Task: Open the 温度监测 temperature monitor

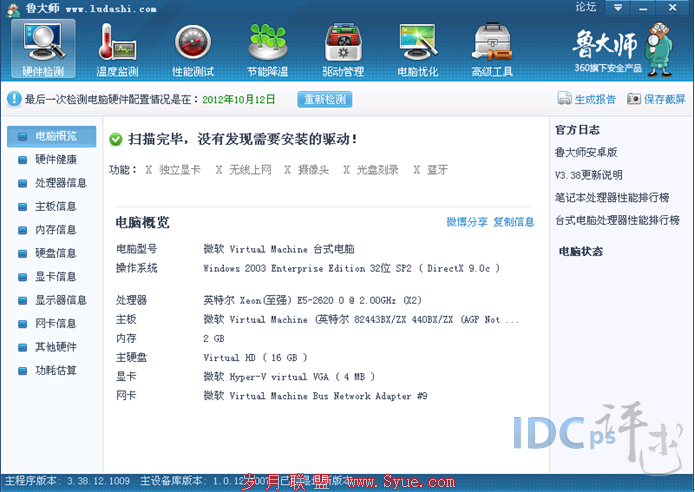Action: pyautogui.click(x=117, y=50)
